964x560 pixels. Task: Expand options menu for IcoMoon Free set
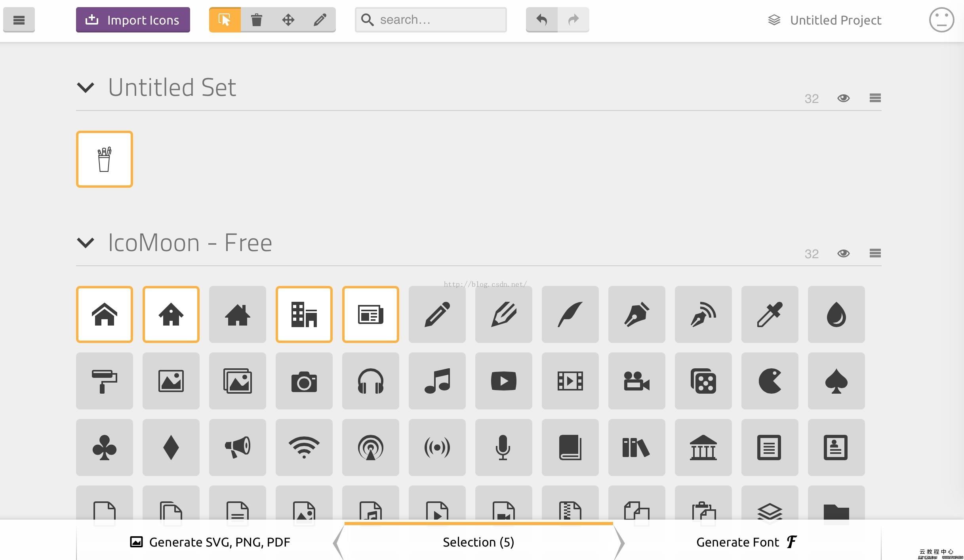coord(875,253)
